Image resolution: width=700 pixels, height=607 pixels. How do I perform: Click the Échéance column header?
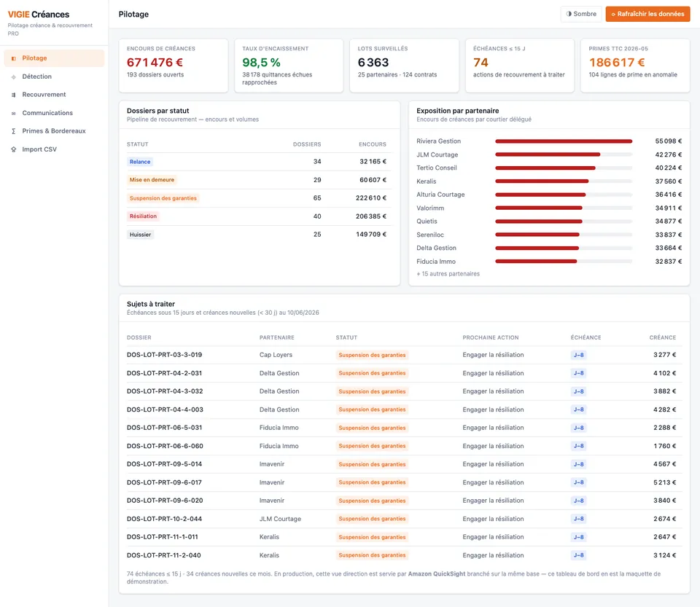pyautogui.click(x=586, y=337)
